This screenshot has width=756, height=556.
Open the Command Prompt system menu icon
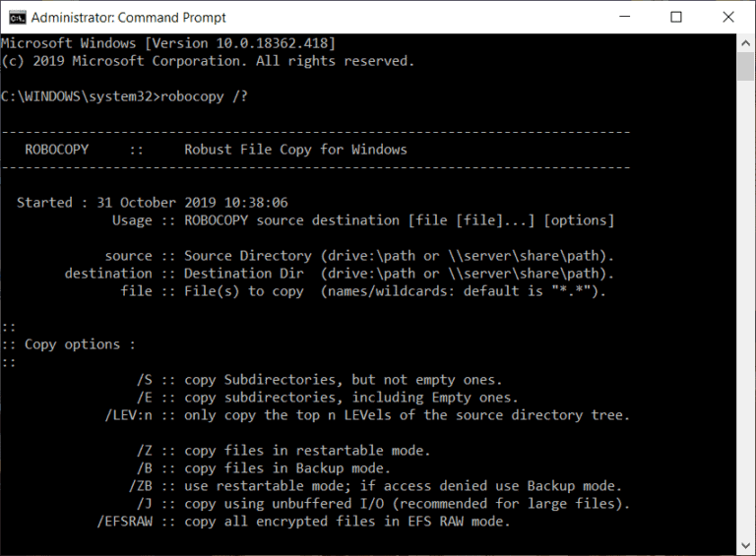pyautogui.click(x=16, y=17)
